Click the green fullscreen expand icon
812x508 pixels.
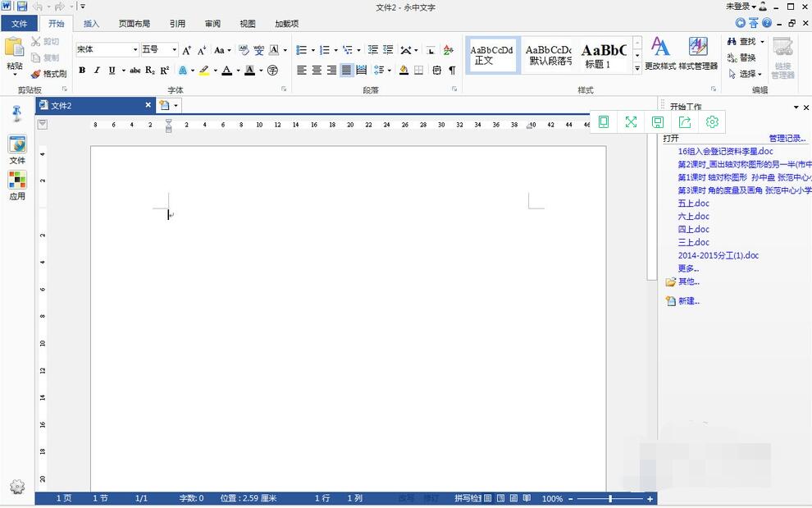point(631,121)
